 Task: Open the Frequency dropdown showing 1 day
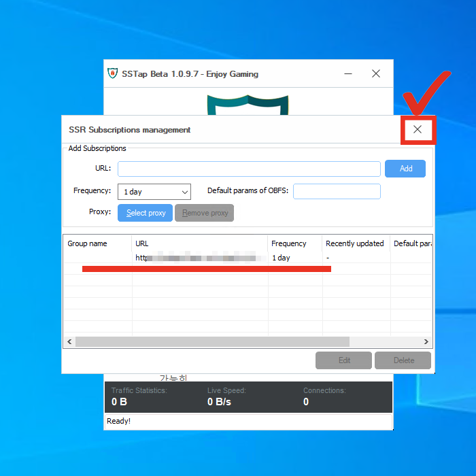(x=154, y=192)
